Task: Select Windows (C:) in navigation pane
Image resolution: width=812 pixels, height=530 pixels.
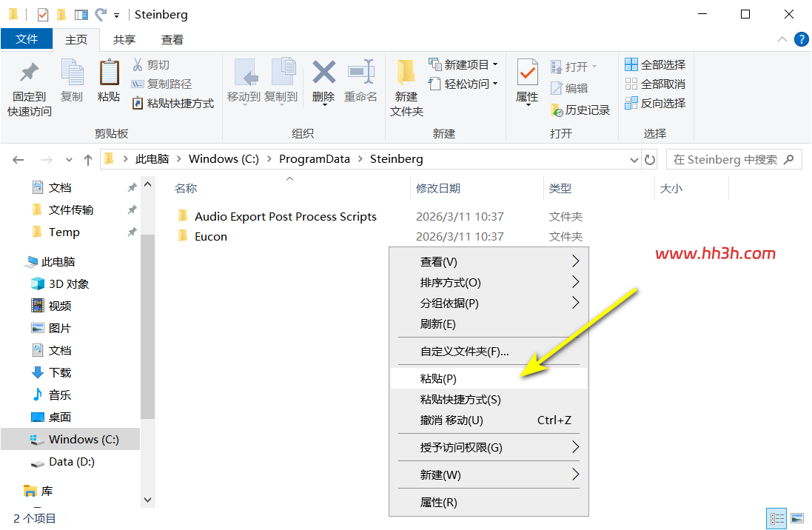Action: tap(70, 440)
